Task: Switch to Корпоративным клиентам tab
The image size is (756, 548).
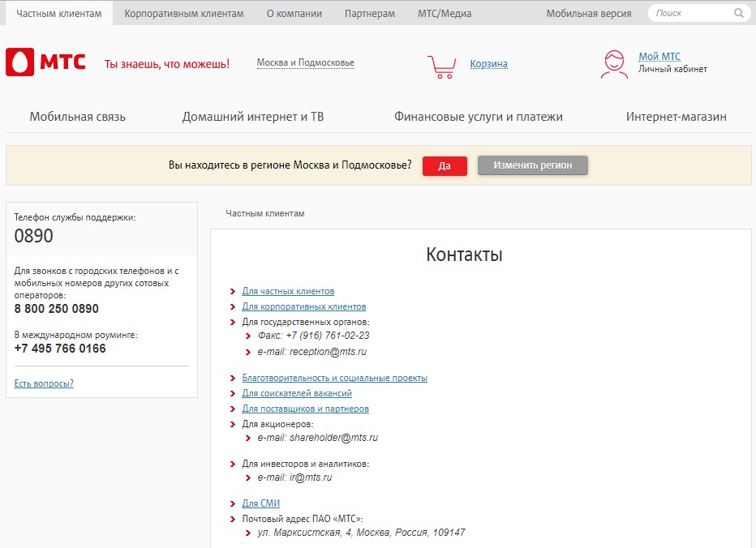Action: (183, 14)
